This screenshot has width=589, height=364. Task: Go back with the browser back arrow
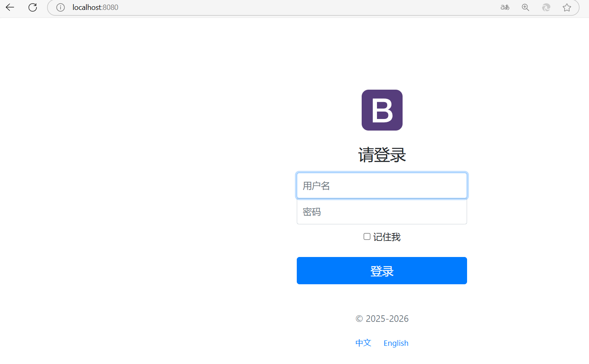point(10,7)
